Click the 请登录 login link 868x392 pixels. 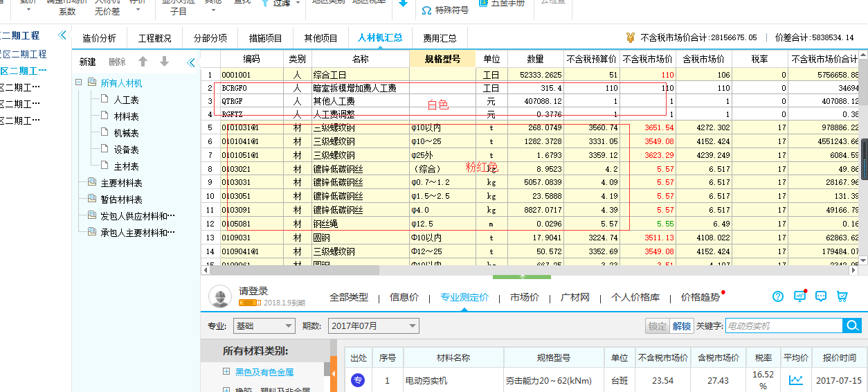tap(253, 291)
